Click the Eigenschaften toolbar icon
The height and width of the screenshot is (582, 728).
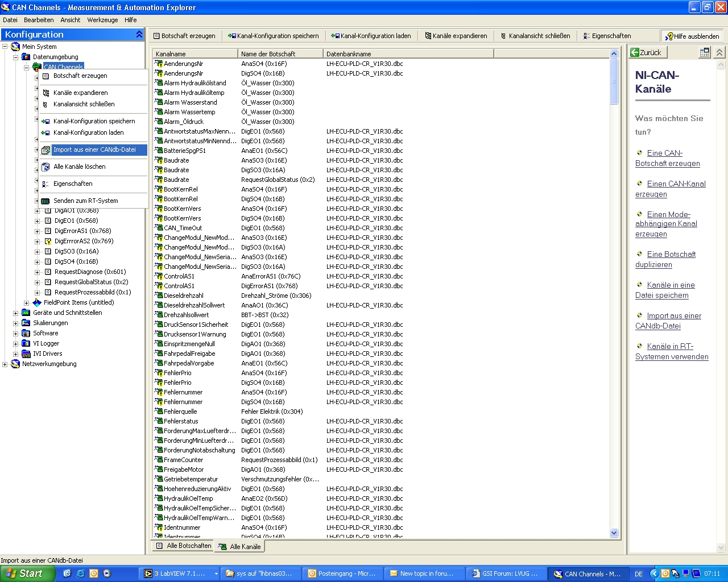(587, 36)
